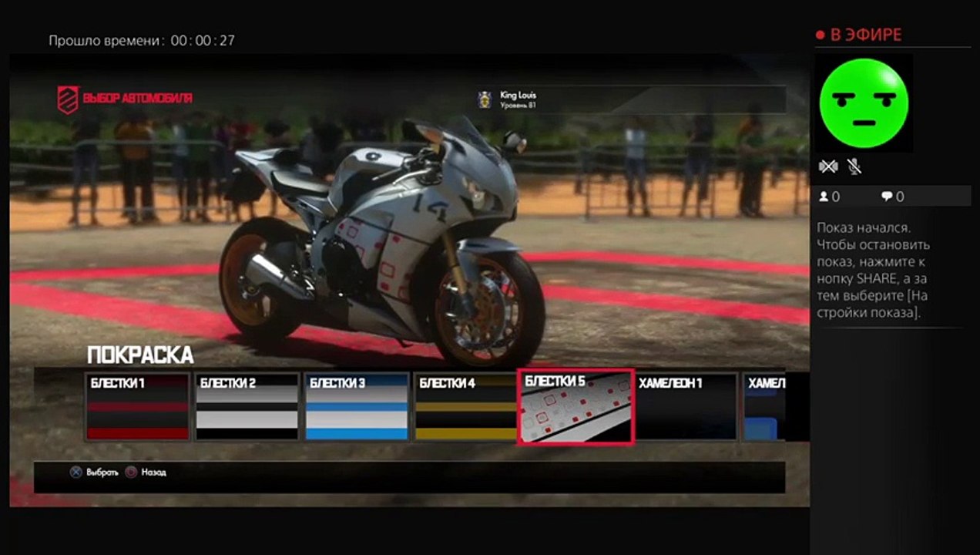Select the highlighted Блестки 5 paint thumbnail
Viewport: 980px width, 555px height.
(x=576, y=406)
